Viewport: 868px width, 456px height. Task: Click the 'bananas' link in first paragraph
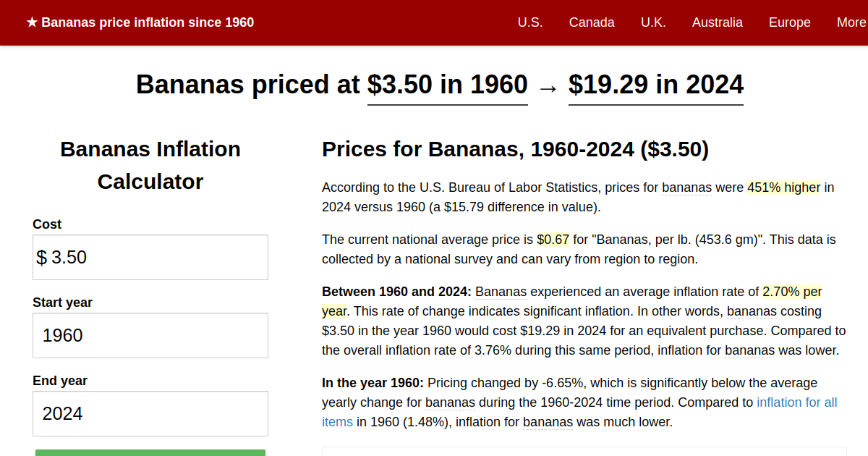pyautogui.click(x=686, y=187)
